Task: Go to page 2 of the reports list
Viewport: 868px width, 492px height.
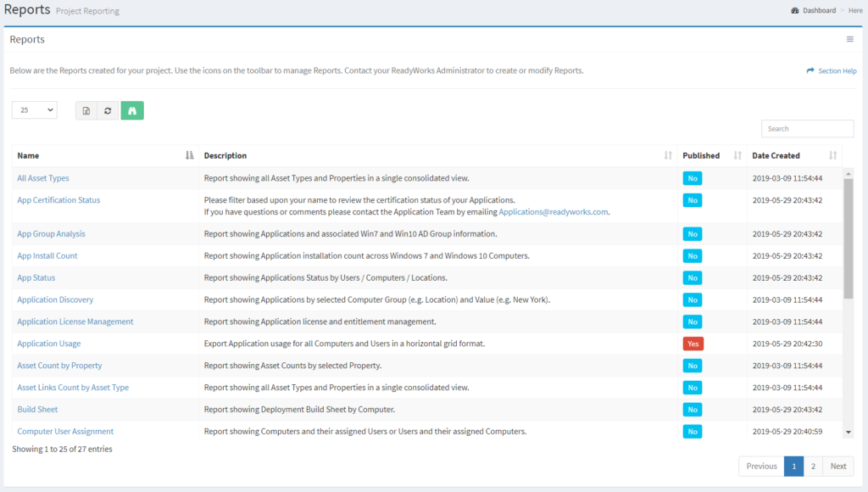Action: [x=813, y=466]
